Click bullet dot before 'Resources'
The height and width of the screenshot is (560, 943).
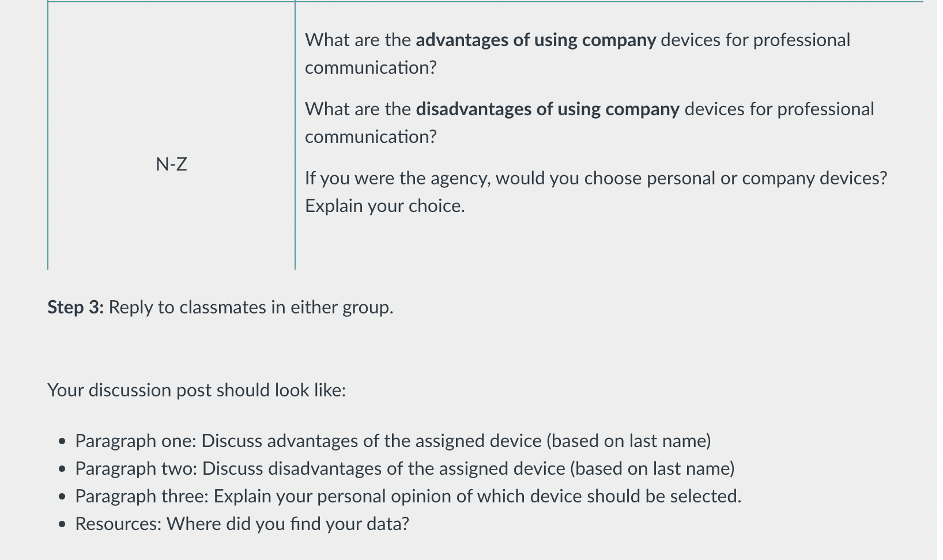[x=62, y=525]
